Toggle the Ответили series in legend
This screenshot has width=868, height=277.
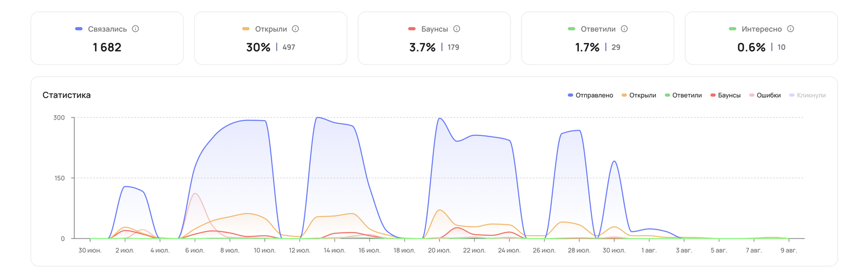(x=683, y=95)
